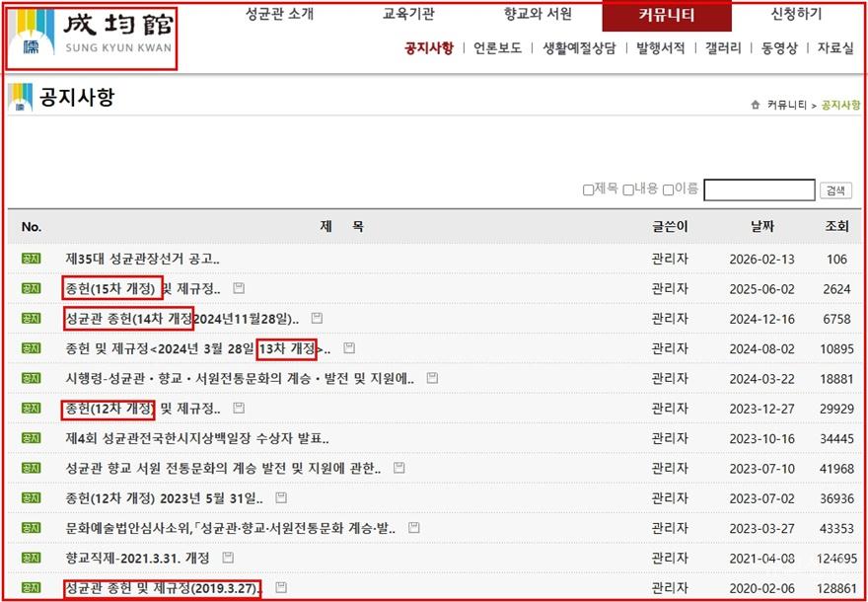The image size is (868, 602).
Task: Click 공지 badge on 2024-12-16 row
Action: click(x=31, y=318)
